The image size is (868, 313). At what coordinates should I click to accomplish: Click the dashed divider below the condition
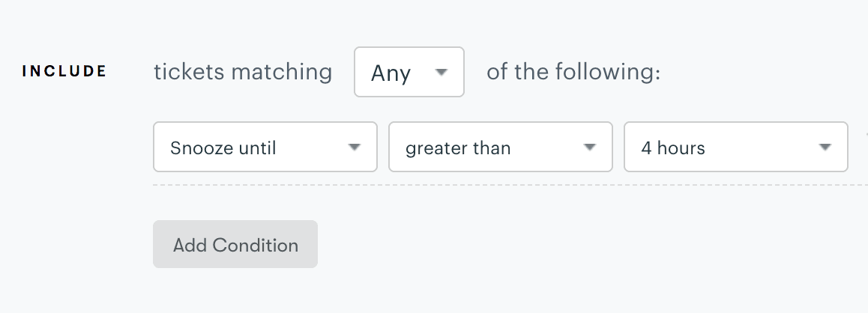[x=510, y=184]
